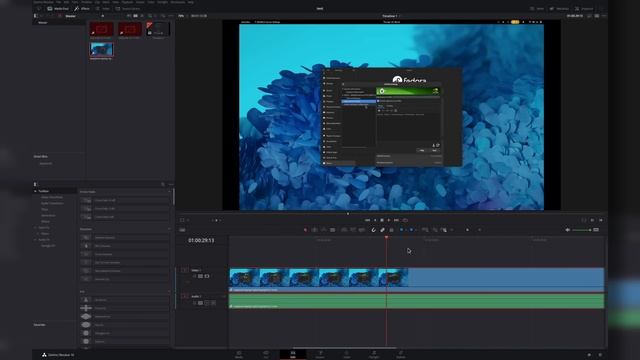Image resolution: width=640 pixels, height=360 pixels.
Task: Switch to the Media page
Action: click(x=239, y=354)
